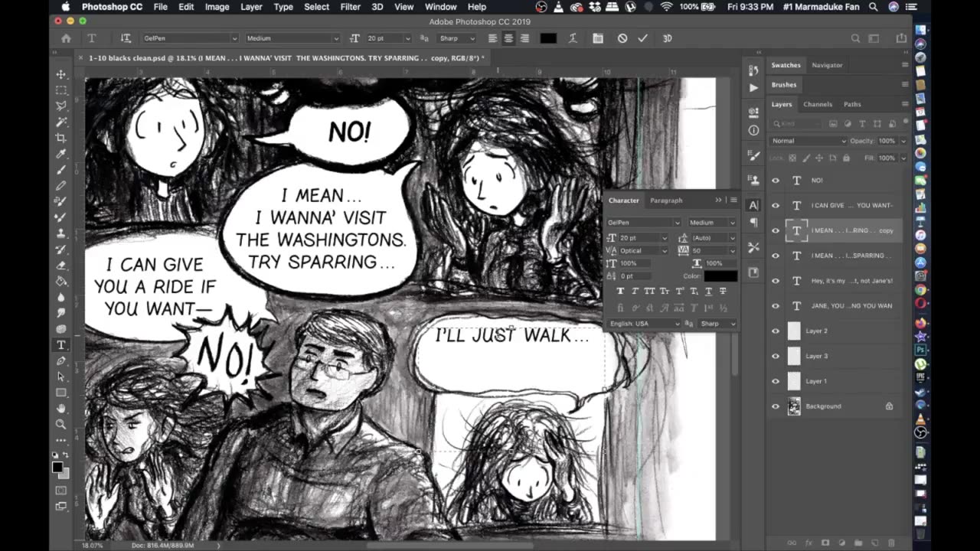
Task: Select the Move tool
Action: pos(60,74)
